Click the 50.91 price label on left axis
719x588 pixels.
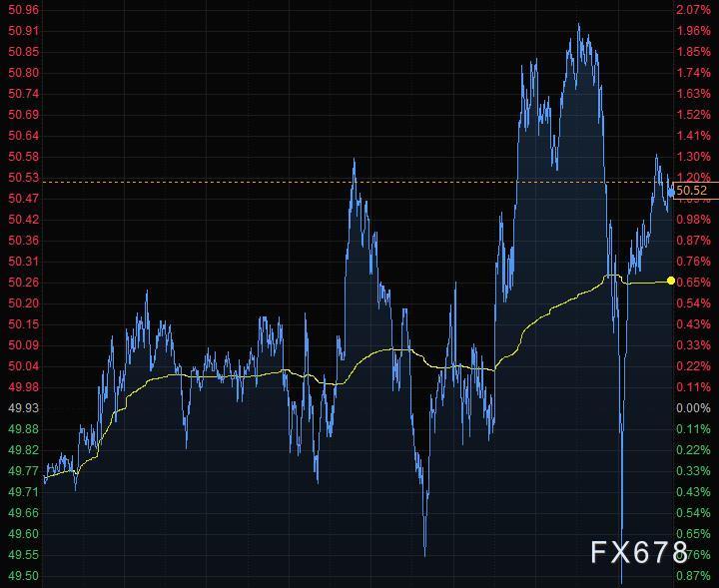click(23, 31)
